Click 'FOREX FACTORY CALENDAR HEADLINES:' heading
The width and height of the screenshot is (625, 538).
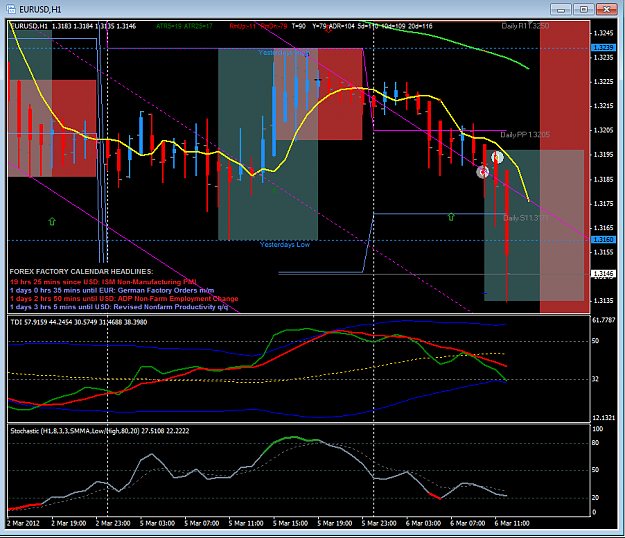tap(81, 271)
